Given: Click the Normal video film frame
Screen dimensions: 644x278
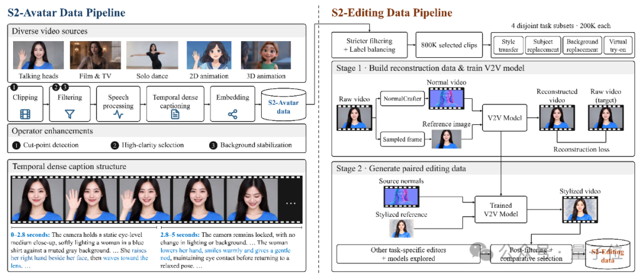Looking at the screenshot, I should click(x=445, y=99).
